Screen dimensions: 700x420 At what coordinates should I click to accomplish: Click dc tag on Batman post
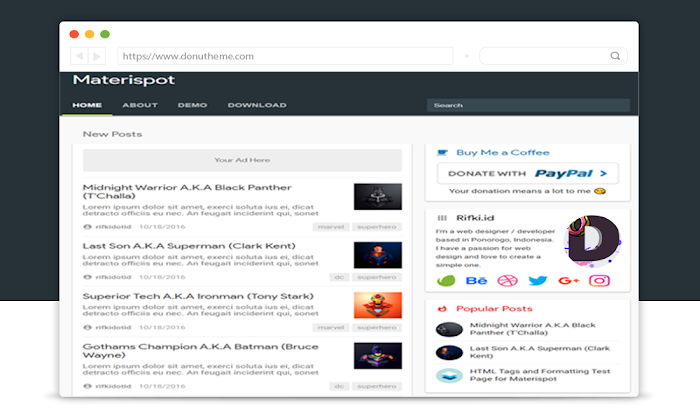pyautogui.click(x=339, y=387)
